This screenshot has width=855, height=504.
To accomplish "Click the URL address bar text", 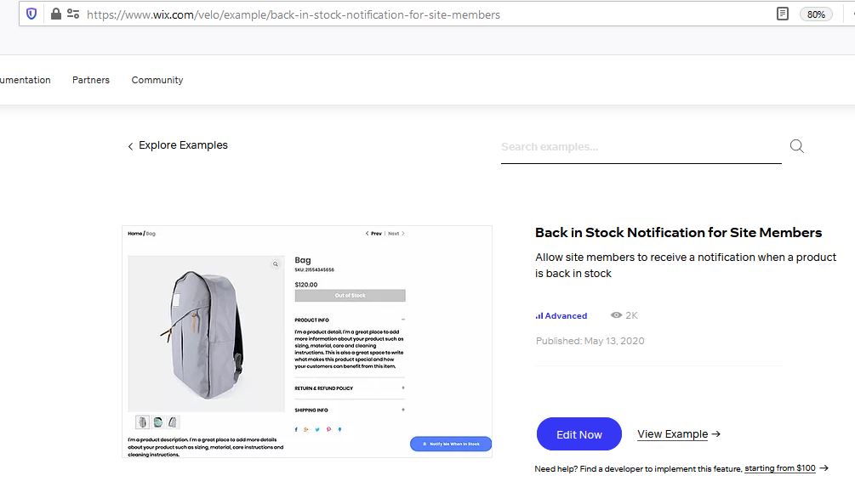I will tap(294, 14).
